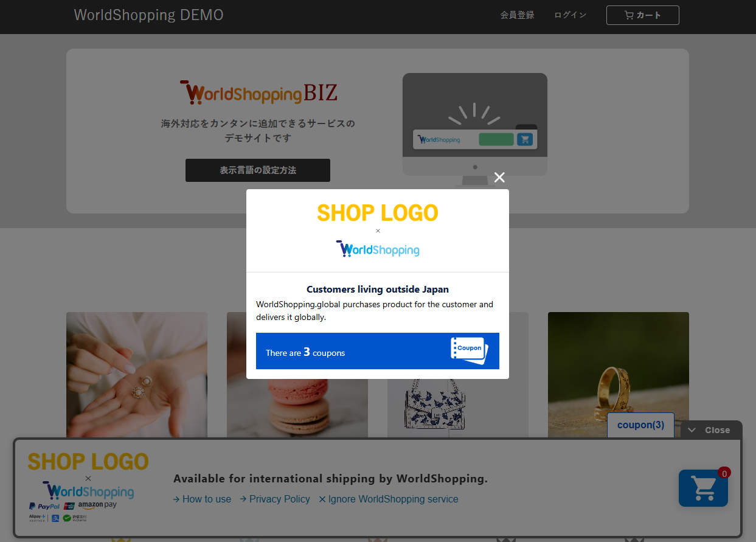Open the gold ring product thumbnail
756x542 pixels.
point(619,374)
